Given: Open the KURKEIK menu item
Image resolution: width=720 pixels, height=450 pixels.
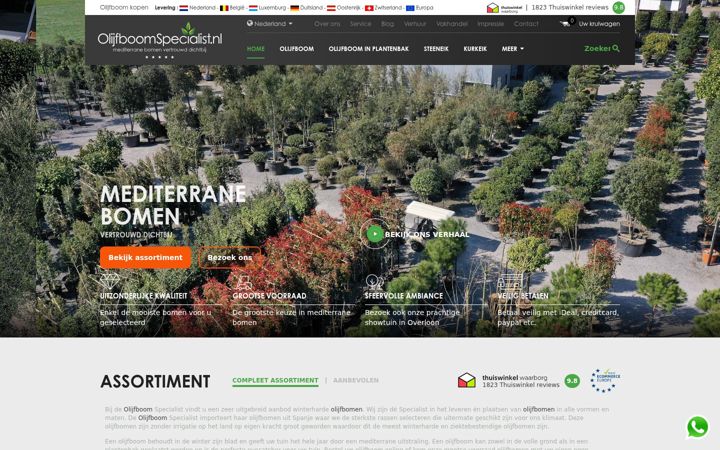Looking at the screenshot, I should coord(475,49).
